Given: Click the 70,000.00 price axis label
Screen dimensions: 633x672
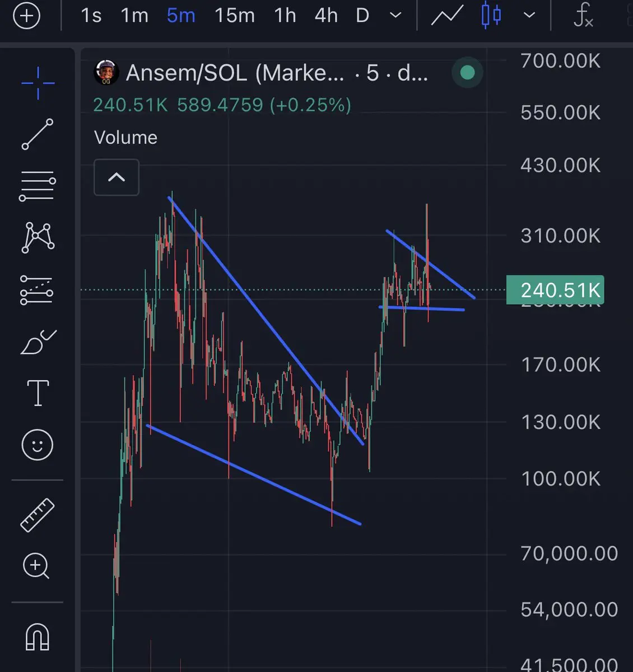Looking at the screenshot, I should click(569, 553).
